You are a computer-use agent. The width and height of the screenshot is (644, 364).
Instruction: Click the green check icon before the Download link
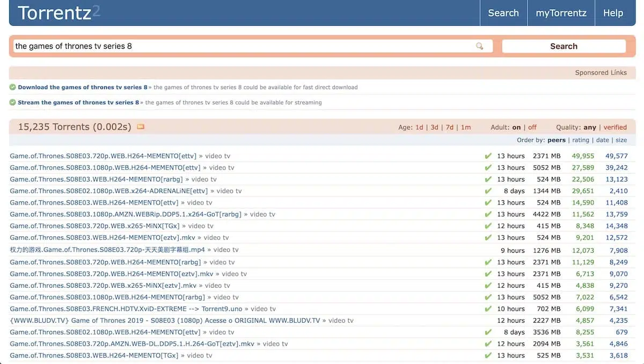point(12,87)
